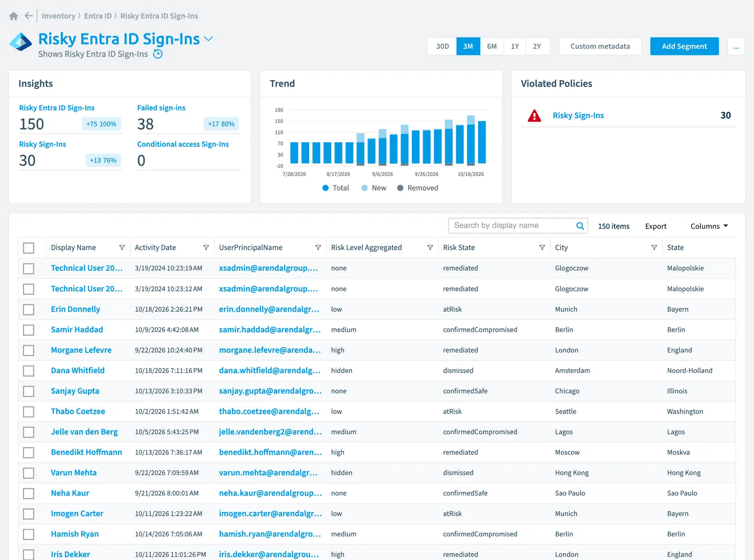Open UserPrincipalName column filter icon
This screenshot has width=754, height=560.
coord(318,248)
